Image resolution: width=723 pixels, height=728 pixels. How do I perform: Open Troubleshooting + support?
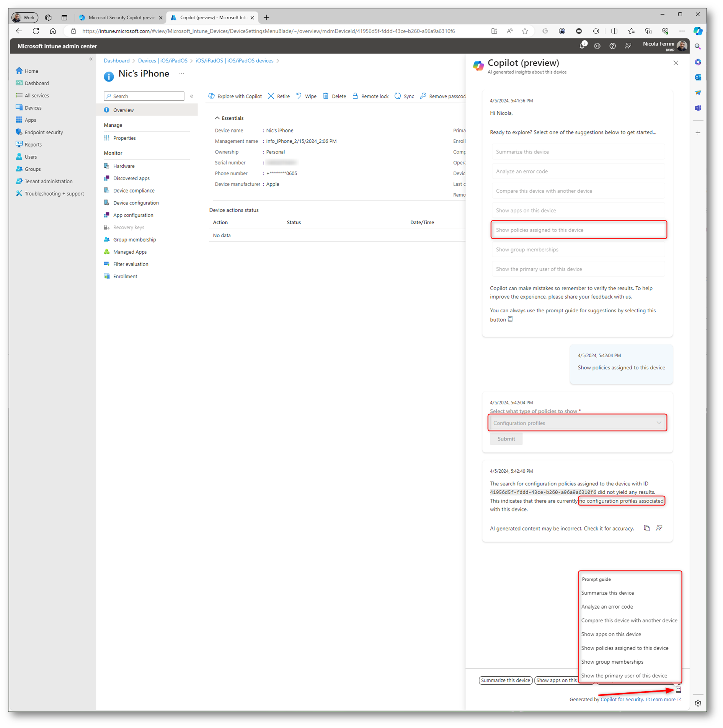coord(50,193)
